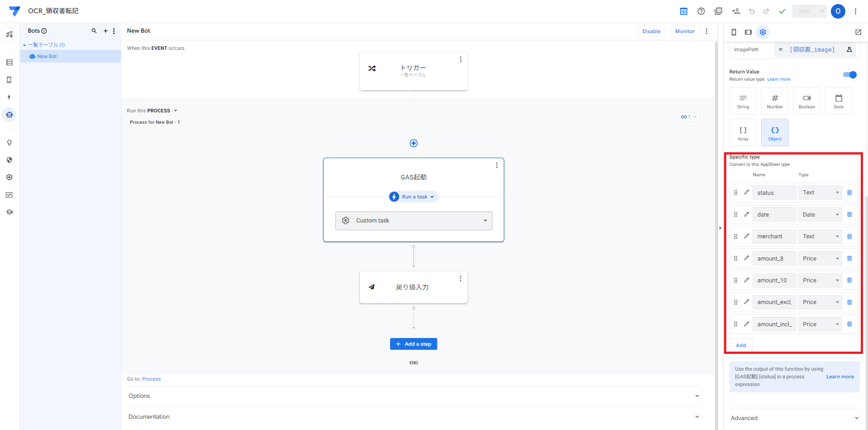Redo the last change

766,11
